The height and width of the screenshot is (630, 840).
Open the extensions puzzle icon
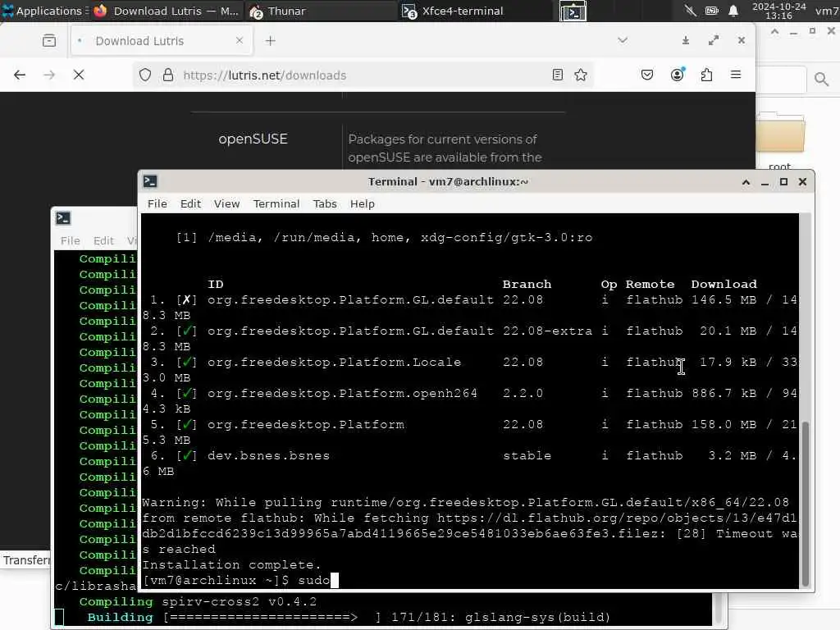pyautogui.click(x=706, y=75)
